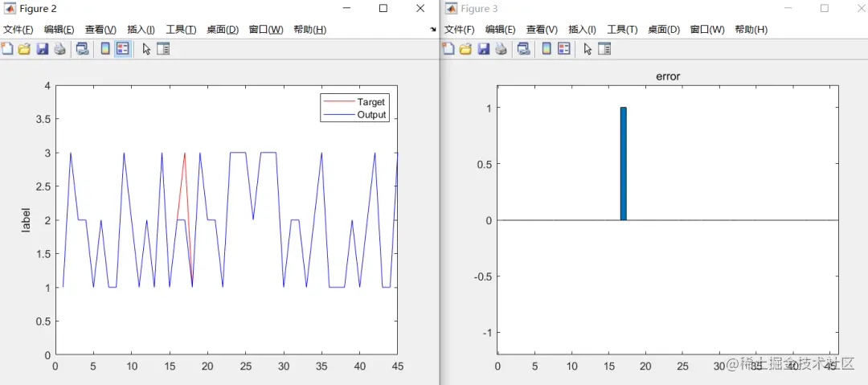The image size is (868, 385).
Task: Select Edit Plot arrow tool in Figure 3
Action: tap(588, 49)
